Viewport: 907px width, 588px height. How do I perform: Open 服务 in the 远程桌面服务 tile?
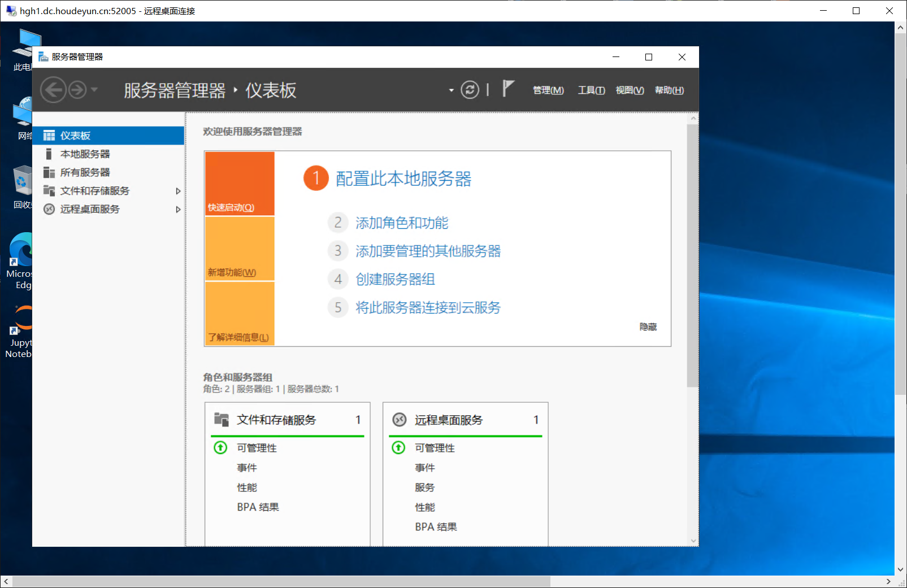[x=425, y=487]
